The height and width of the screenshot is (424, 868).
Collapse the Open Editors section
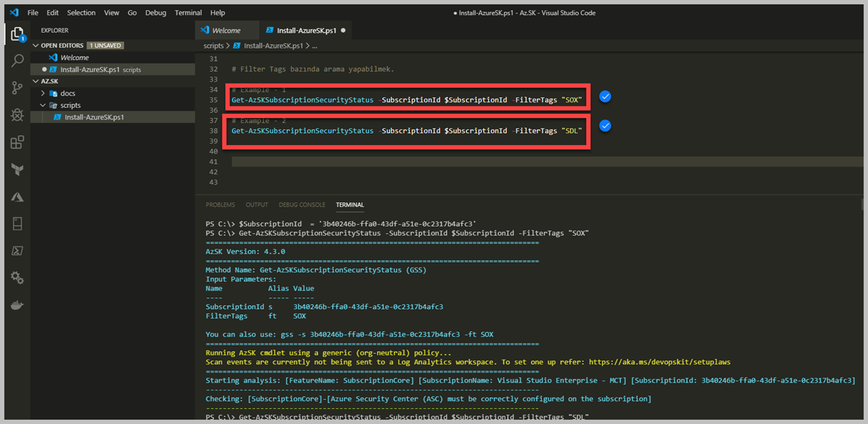36,46
